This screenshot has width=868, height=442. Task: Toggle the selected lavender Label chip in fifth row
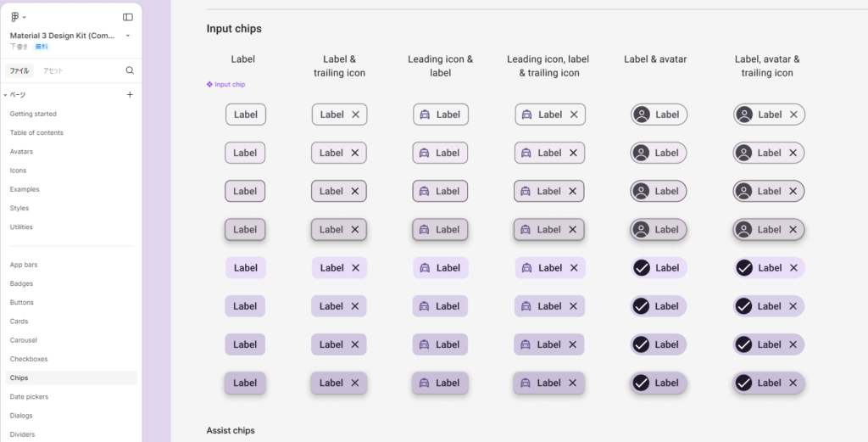pyautogui.click(x=245, y=268)
